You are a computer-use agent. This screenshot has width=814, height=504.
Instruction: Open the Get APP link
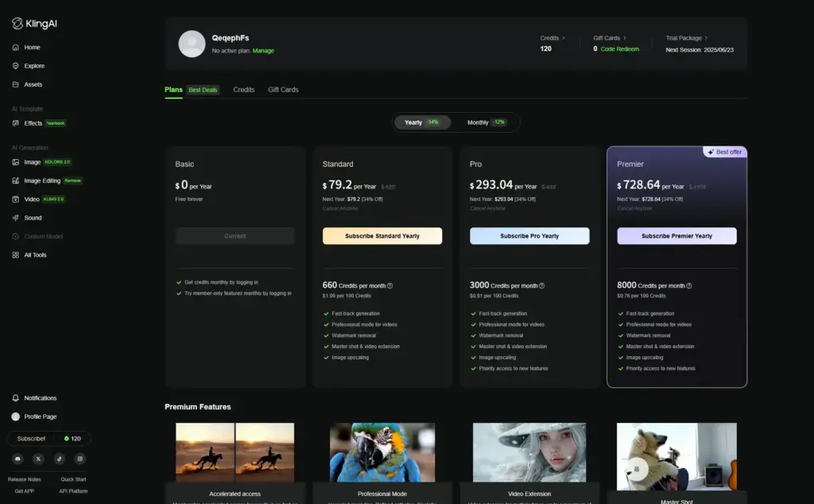click(x=25, y=491)
